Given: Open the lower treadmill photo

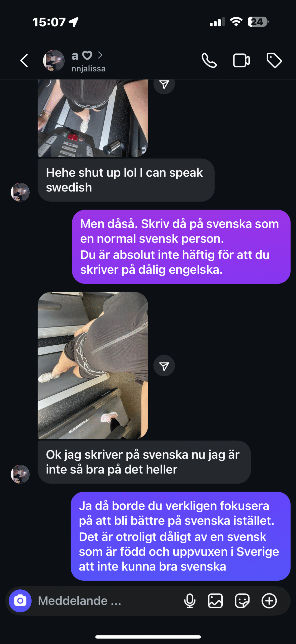Looking at the screenshot, I should pos(93,366).
